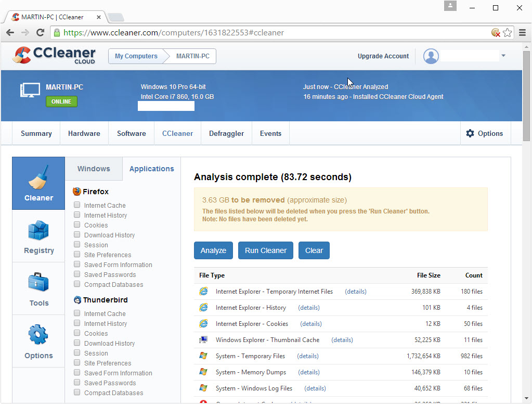Screen dimensions: 532x404
Task: Click the Windows Explorer Thumbnail Cache icon
Action: coord(203,340)
